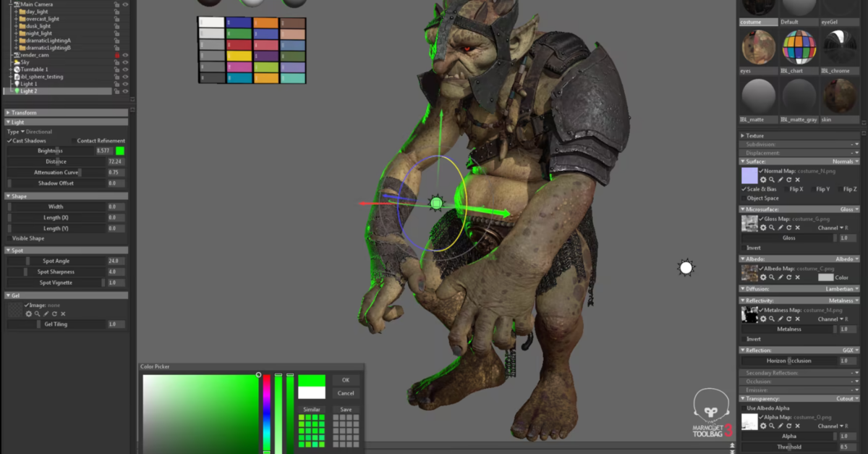The width and height of the screenshot is (868, 454).
Task: Click the Turntable 1 icon in the scene tree
Action: pos(17,70)
